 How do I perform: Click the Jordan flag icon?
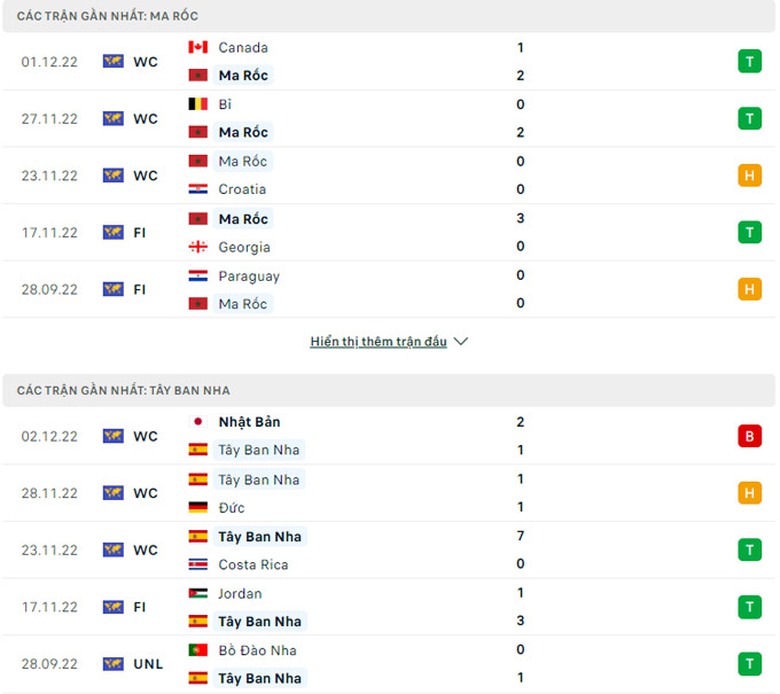tap(198, 593)
